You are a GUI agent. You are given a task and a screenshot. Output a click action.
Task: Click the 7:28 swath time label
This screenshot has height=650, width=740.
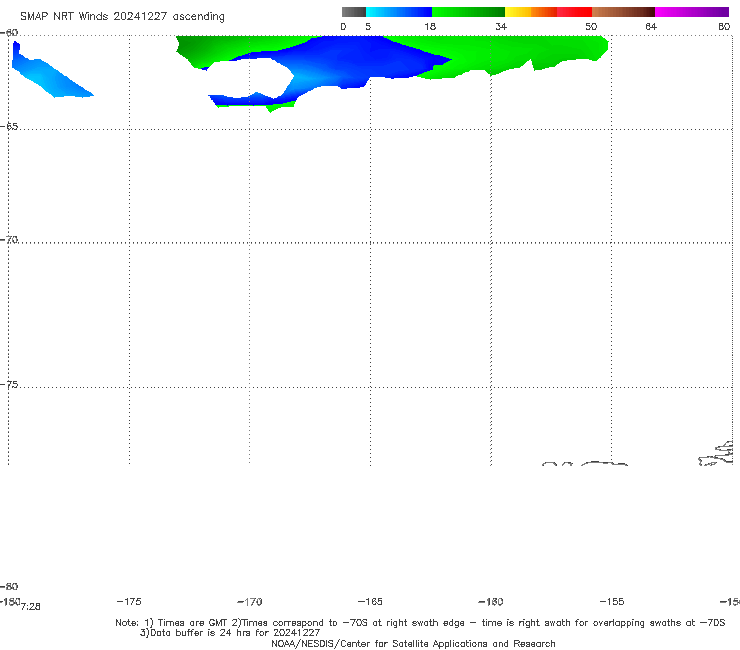click(x=31, y=607)
